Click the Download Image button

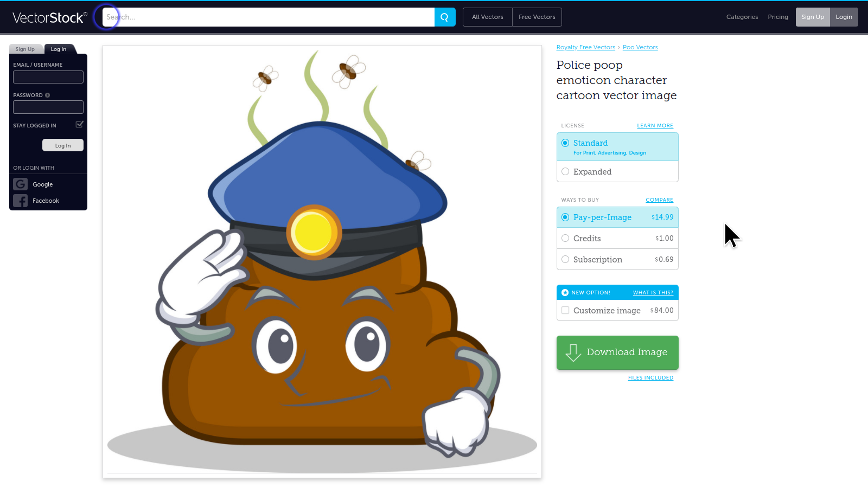click(x=617, y=352)
